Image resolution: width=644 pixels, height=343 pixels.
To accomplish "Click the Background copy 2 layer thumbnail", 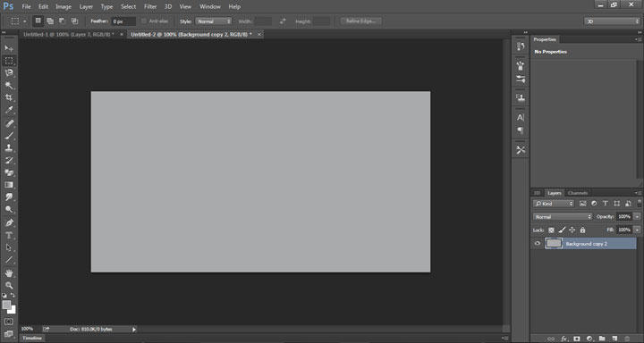I will [x=554, y=243].
